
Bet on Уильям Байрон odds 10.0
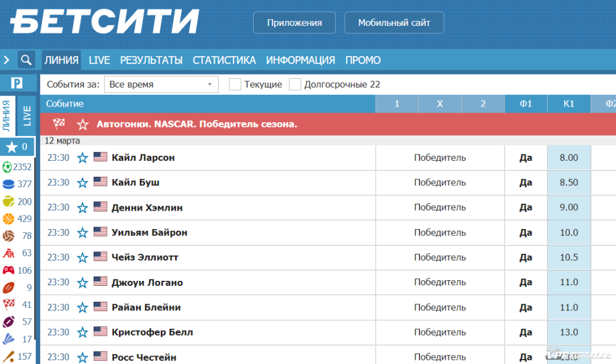[x=569, y=233]
